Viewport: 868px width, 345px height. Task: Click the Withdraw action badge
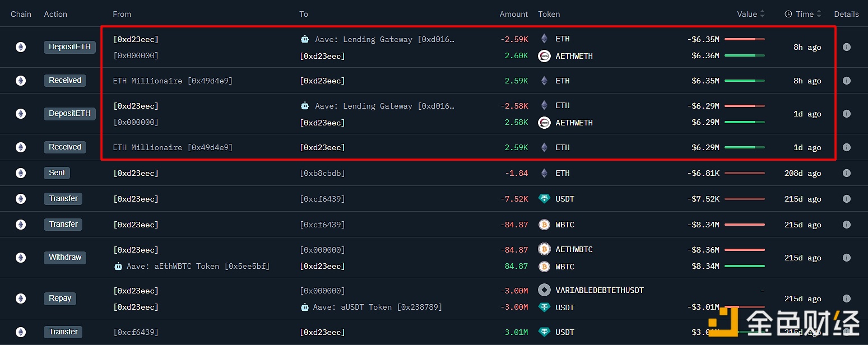(65, 258)
